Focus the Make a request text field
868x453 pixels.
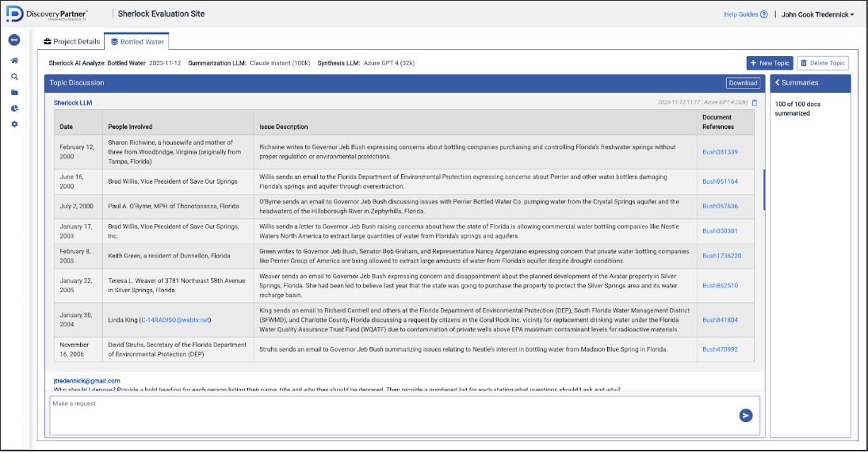(388, 415)
